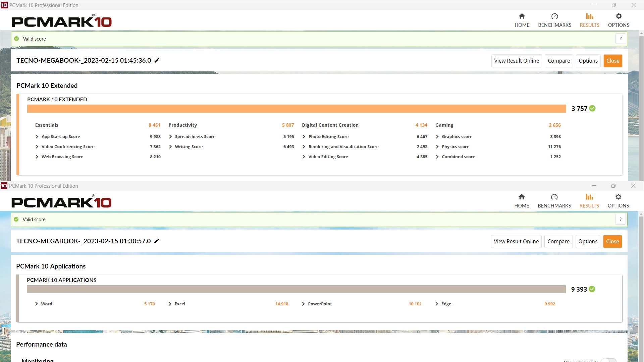Minimize the lower PCMark window
This screenshot has width=644, height=362.
tap(594, 186)
